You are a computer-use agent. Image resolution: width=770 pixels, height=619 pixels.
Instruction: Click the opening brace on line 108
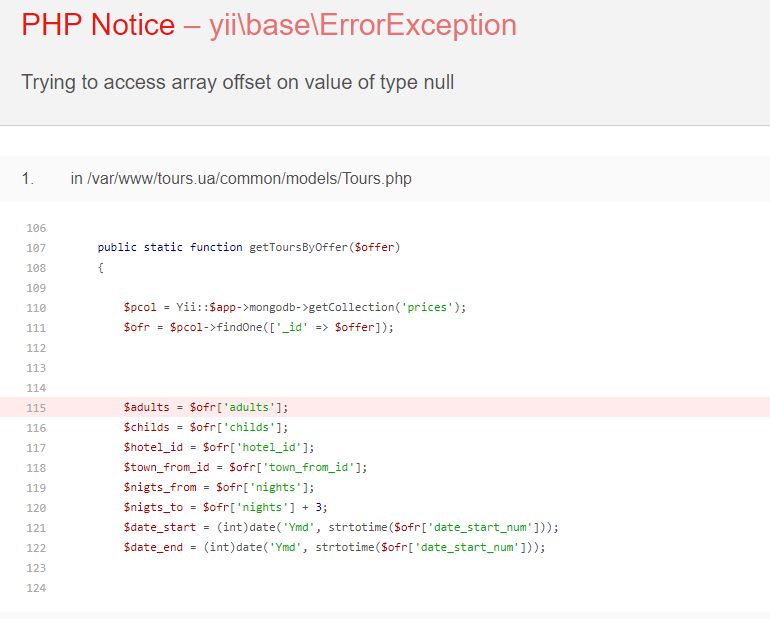[101, 267]
